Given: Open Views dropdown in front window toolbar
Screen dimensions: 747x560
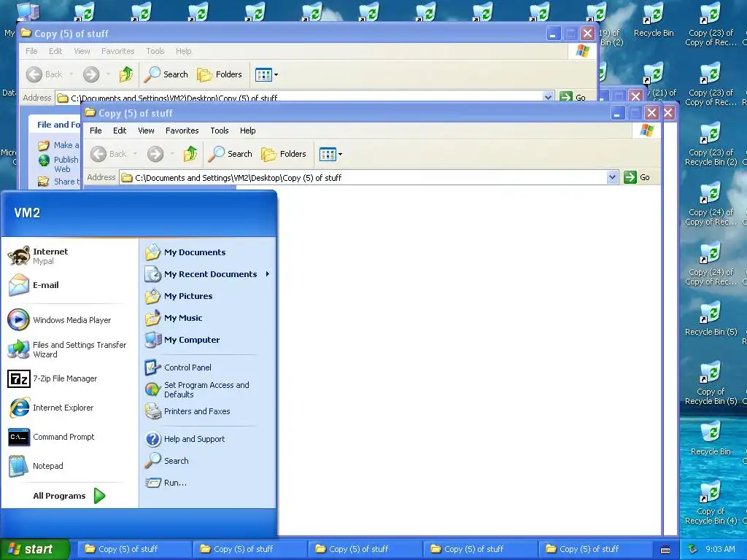Looking at the screenshot, I should tap(330, 154).
